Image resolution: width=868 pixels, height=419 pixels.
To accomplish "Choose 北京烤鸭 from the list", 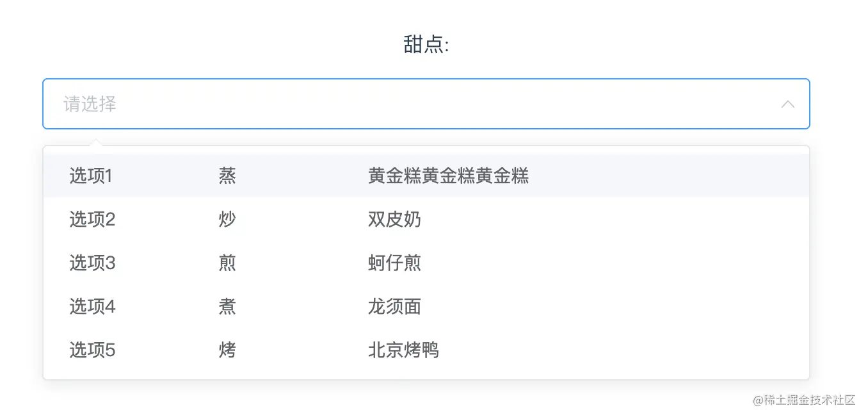I will (403, 350).
